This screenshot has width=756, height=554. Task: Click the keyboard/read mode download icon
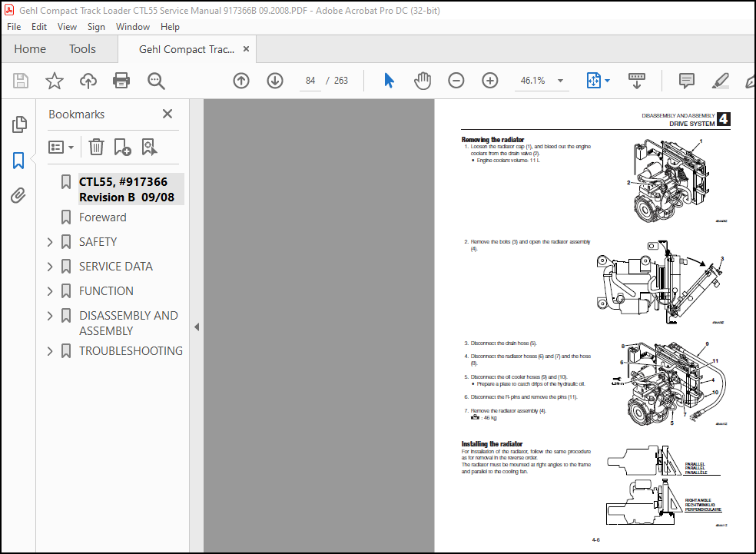point(636,81)
